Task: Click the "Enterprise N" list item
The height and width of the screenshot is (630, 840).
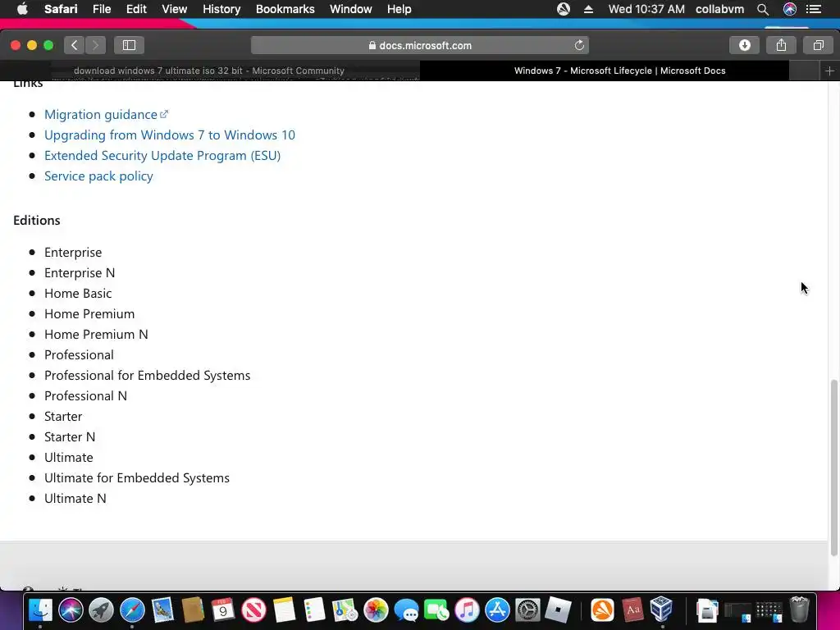Action: (x=80, y=272)
